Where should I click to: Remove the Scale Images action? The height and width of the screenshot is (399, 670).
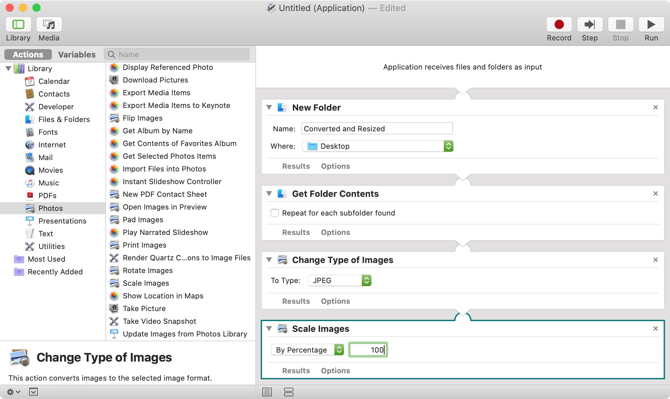(x=655, y=329)
